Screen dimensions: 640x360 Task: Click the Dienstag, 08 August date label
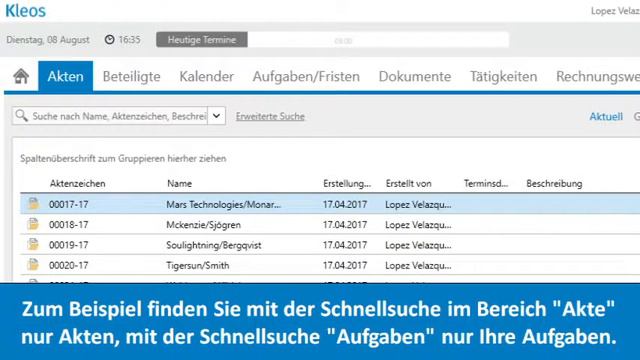point(48,40)
